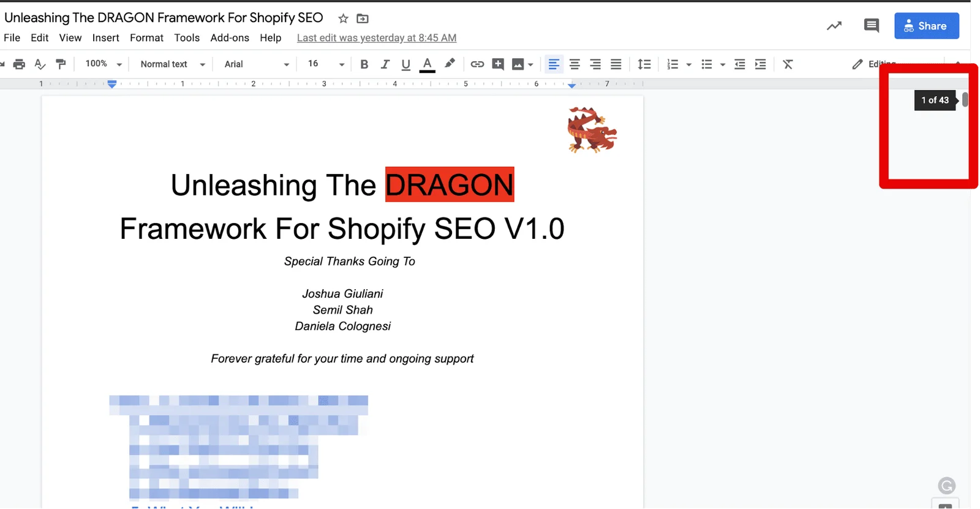This screenshot has height=509, width=980.
Task: Open the last edit history link
Action: click(x=377, y=38)
